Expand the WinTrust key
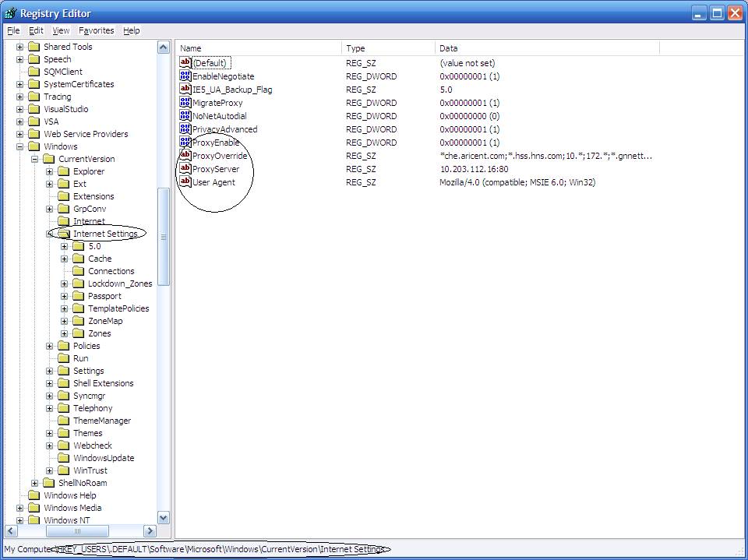The width and height of the screenshot is (748, 560). click(49, 470)
